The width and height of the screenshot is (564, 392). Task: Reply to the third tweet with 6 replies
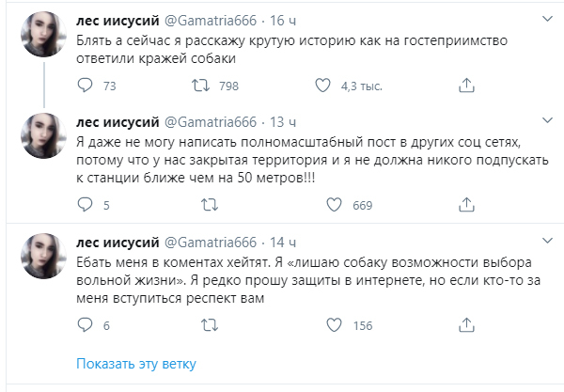(85, 325)
